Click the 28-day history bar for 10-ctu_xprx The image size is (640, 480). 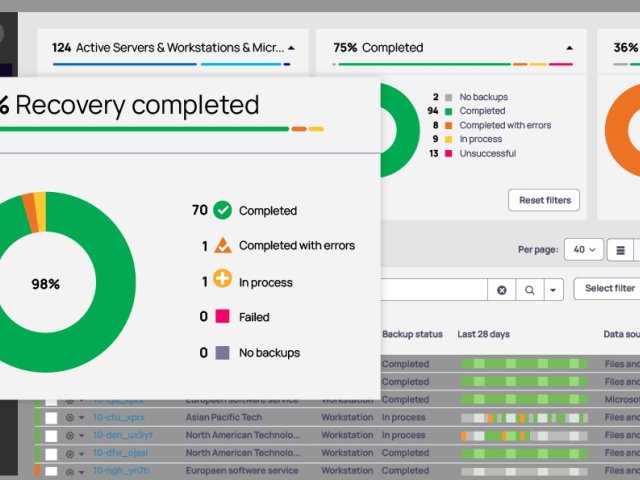[524, 418]
